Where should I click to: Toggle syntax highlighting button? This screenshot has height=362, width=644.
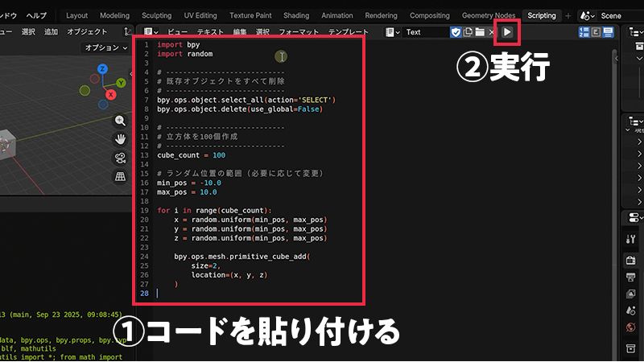(609, 32)
